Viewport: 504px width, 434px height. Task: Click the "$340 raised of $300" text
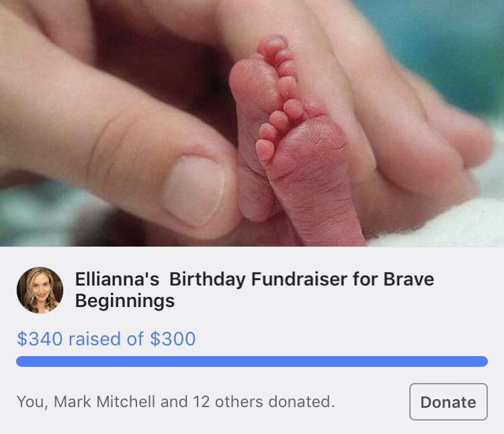[106, 339]
